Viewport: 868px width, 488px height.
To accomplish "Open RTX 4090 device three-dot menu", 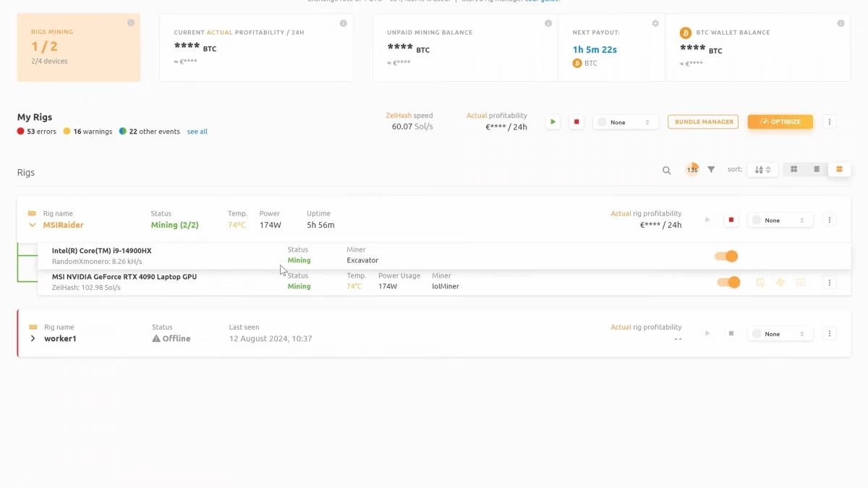I will [x=830, y=283].
